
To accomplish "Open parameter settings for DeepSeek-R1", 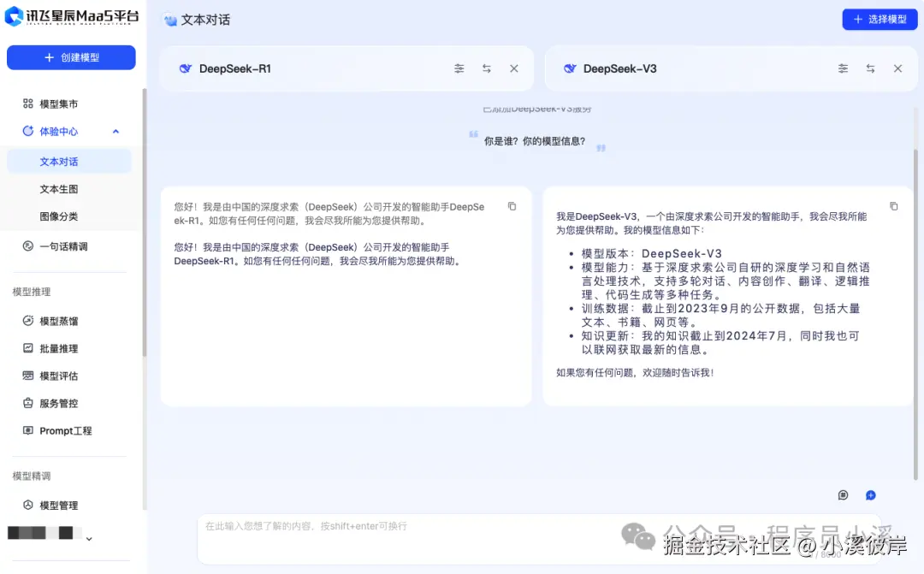I will point(459,68).
